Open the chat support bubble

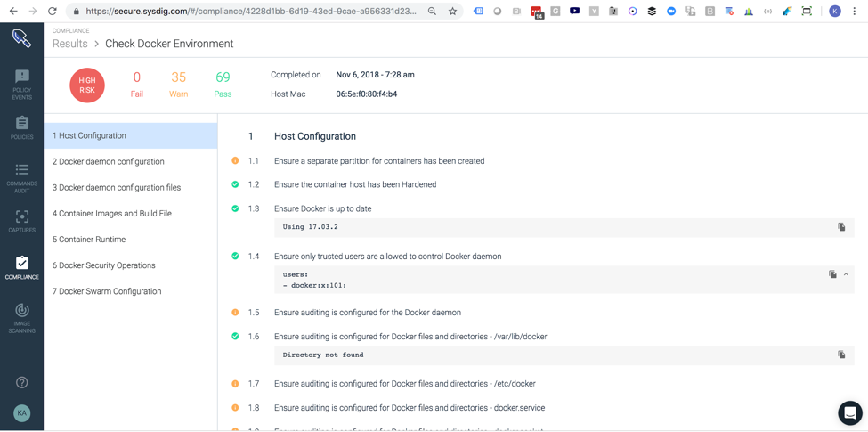(849, 412)
